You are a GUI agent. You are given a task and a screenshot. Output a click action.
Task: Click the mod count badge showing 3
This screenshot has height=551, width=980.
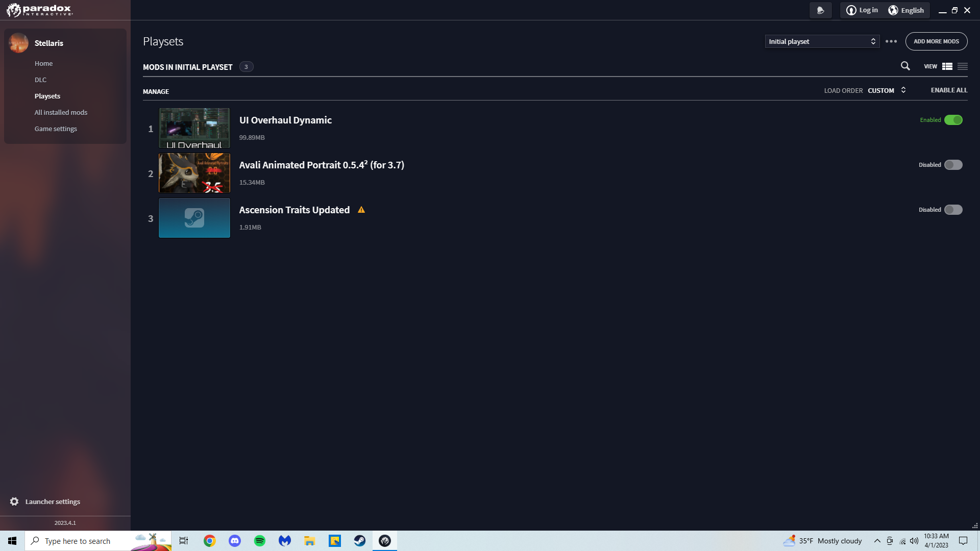(247, 67)
